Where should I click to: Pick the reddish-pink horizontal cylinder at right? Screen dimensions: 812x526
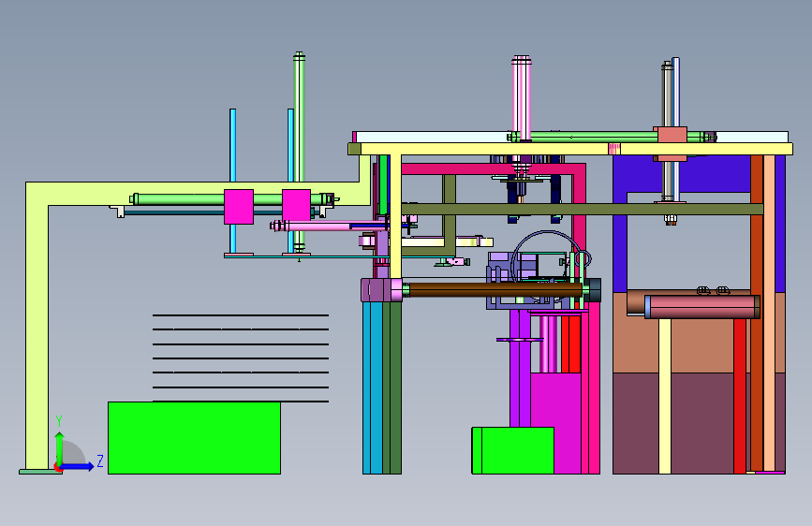(701, 306)
